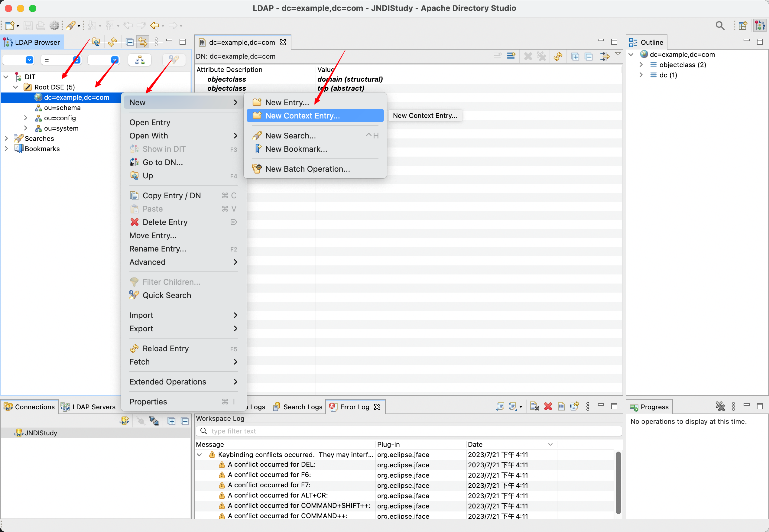Viewport: 769px width, 532px height.
Task: Click the Error Log vertical scrollbar
Action: (618, 483)
